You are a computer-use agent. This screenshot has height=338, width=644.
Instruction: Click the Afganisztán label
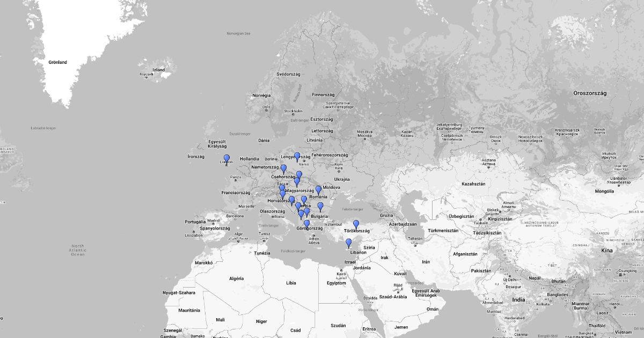click(x=465, y=254)
